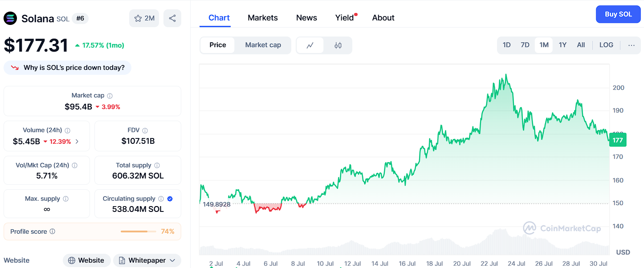
Task: Click the $177.31 price value
Action: pyautogui.click(x=36, y=45)
